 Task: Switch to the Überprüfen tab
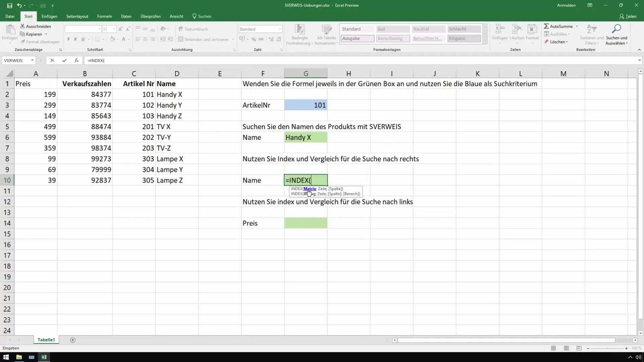(150, 16)
